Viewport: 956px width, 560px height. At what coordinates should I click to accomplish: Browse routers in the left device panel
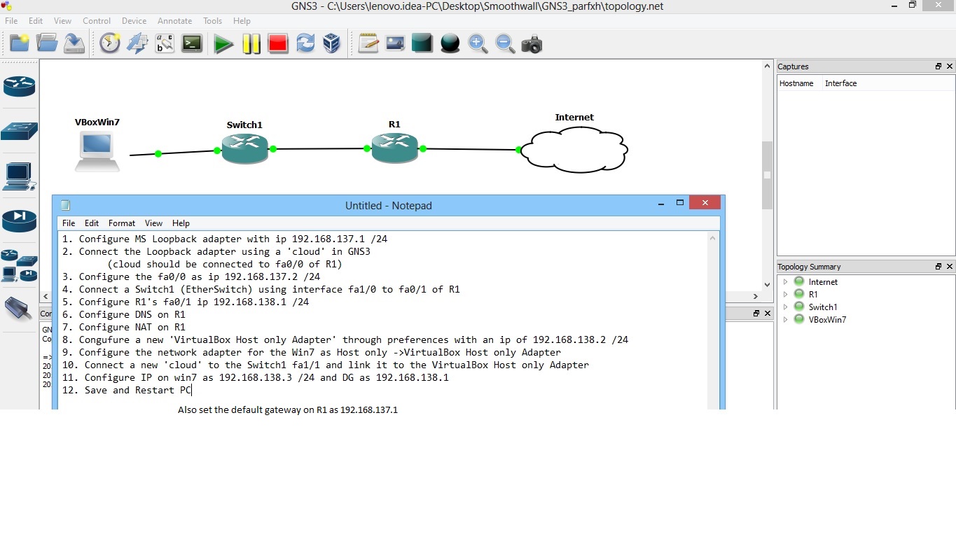[x=19, y=87]
